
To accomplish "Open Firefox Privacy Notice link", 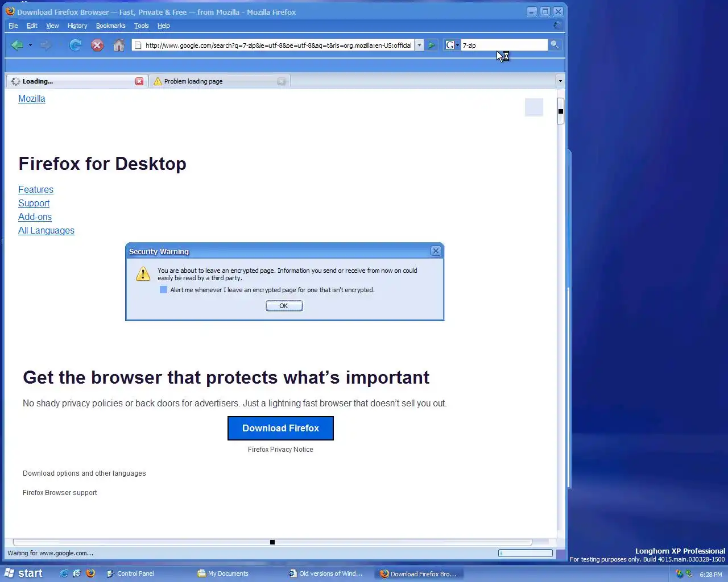I will 280,449.
